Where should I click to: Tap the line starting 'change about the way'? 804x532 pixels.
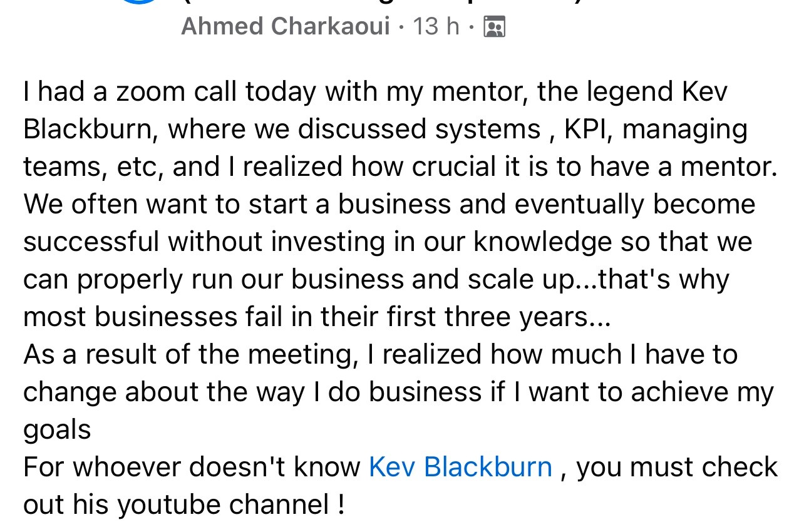point(398,392)
